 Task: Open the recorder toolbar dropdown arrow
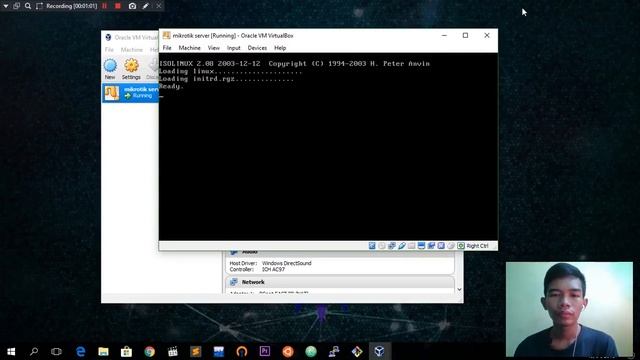pos(6,6)
